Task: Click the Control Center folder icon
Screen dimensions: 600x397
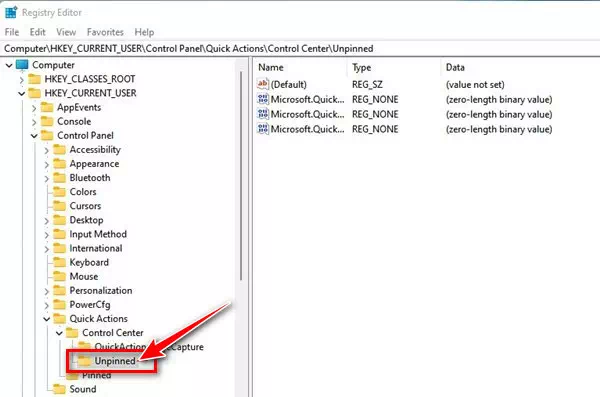Action: click(72, 333)
